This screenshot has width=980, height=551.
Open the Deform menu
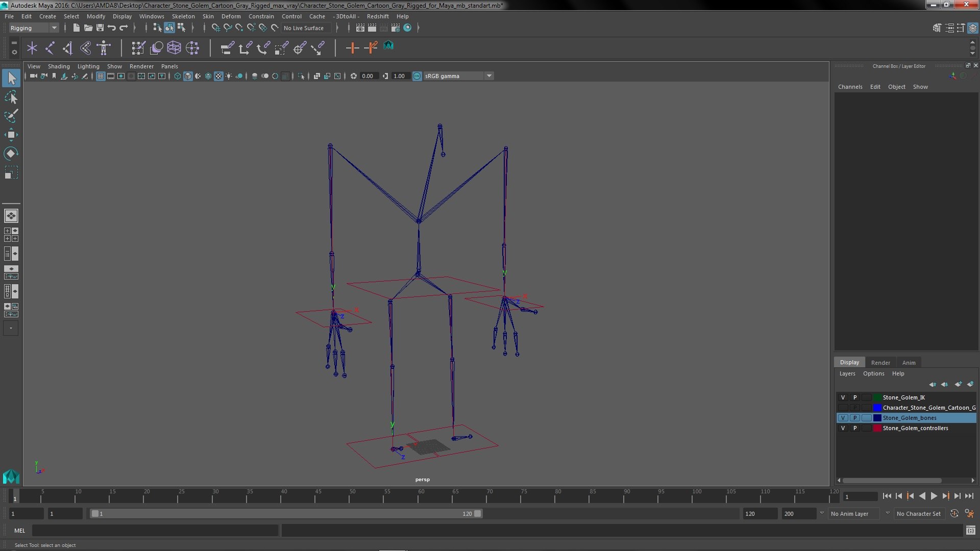231,16
